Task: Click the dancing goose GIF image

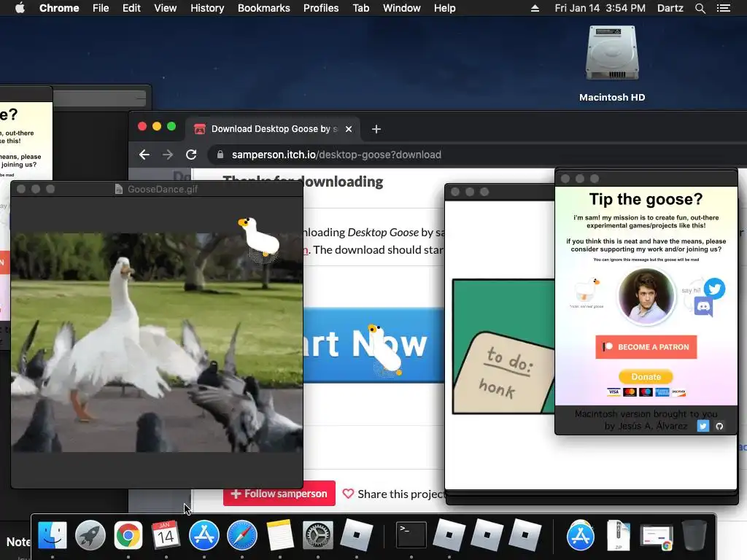Action: coord(157,343)
